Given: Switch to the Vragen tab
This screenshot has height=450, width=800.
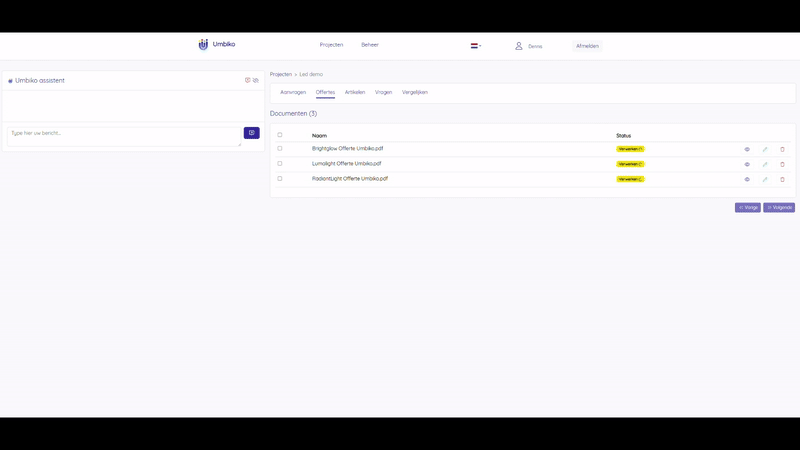Looking at the screenshot, I should tap(384, 92).
